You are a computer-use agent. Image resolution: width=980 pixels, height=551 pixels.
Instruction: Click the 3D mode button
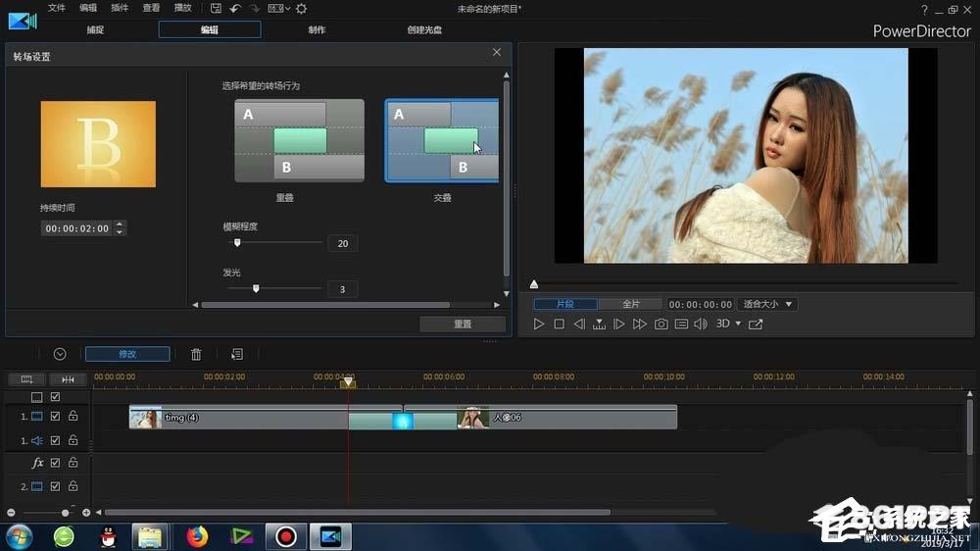(723, 324)
